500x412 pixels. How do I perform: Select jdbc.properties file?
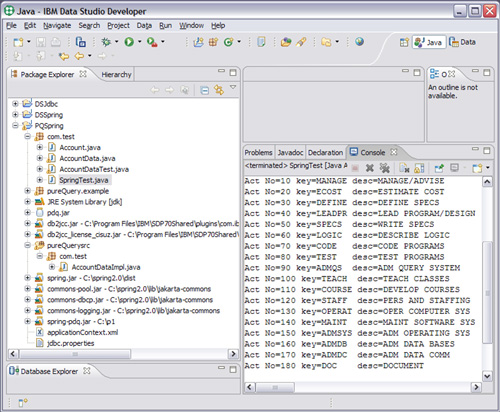[x=71, y=343]
